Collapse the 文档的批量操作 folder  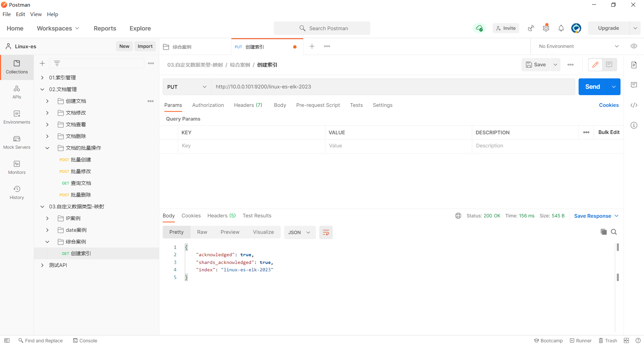[x=47, y=148]
